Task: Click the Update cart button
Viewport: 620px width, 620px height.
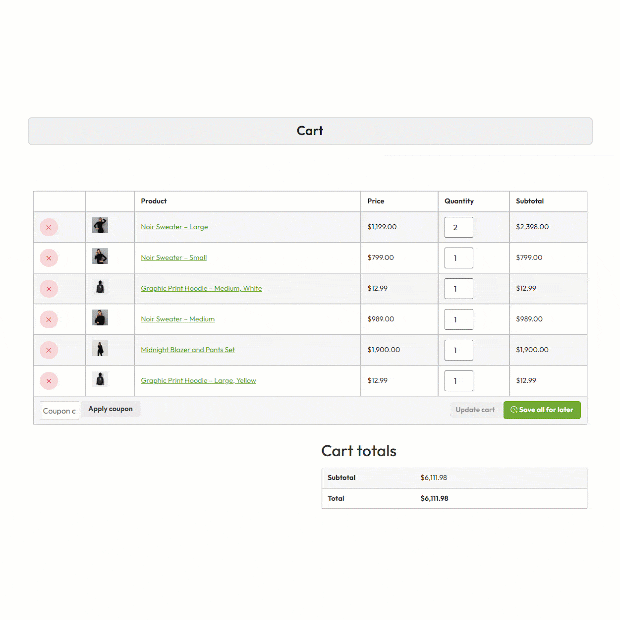Action: [475, 410]
